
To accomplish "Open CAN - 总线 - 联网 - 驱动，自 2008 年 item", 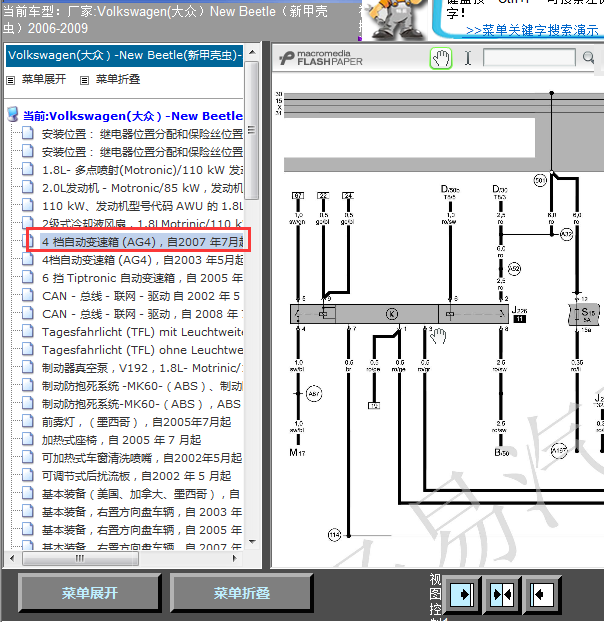I will coord(142,314).
